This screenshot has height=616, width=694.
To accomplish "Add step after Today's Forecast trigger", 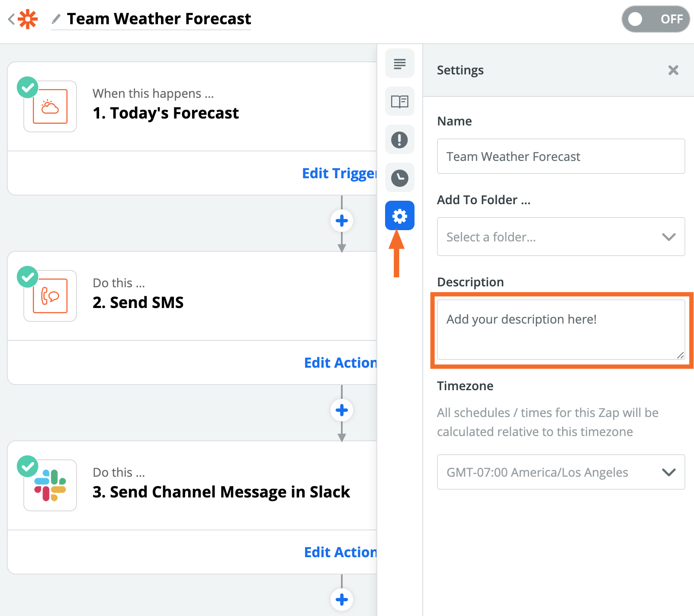I will 342,221.
